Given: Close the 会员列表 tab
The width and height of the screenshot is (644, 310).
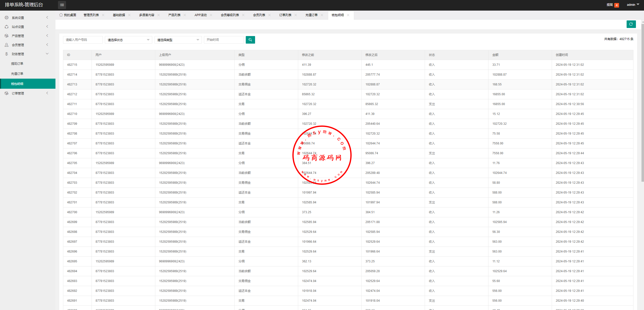Looking at the screenshot, I should pos(269,15).
